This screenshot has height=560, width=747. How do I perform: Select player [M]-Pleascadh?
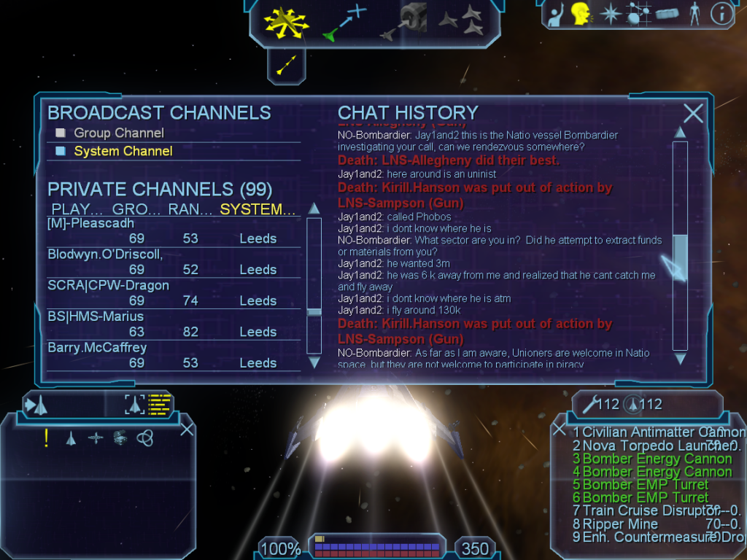click(x=174, y=231)
